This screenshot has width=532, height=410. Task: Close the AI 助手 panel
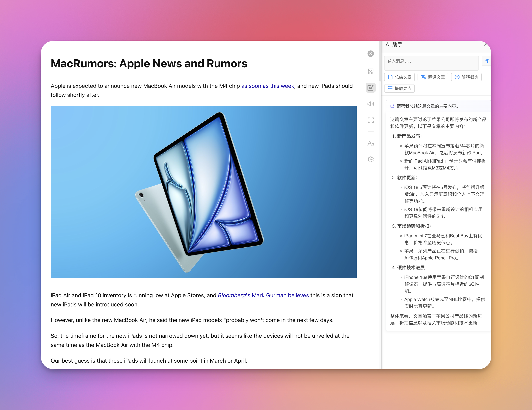(486, 44)
